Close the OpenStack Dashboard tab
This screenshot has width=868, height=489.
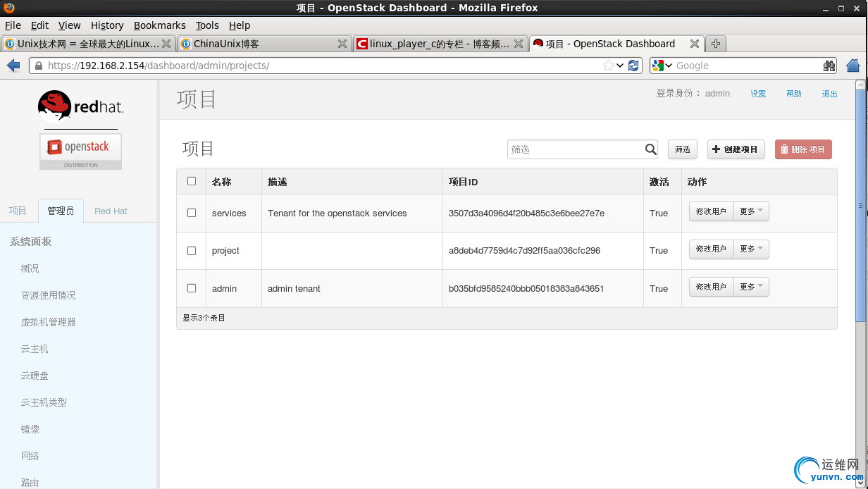[x=695, y=44]
